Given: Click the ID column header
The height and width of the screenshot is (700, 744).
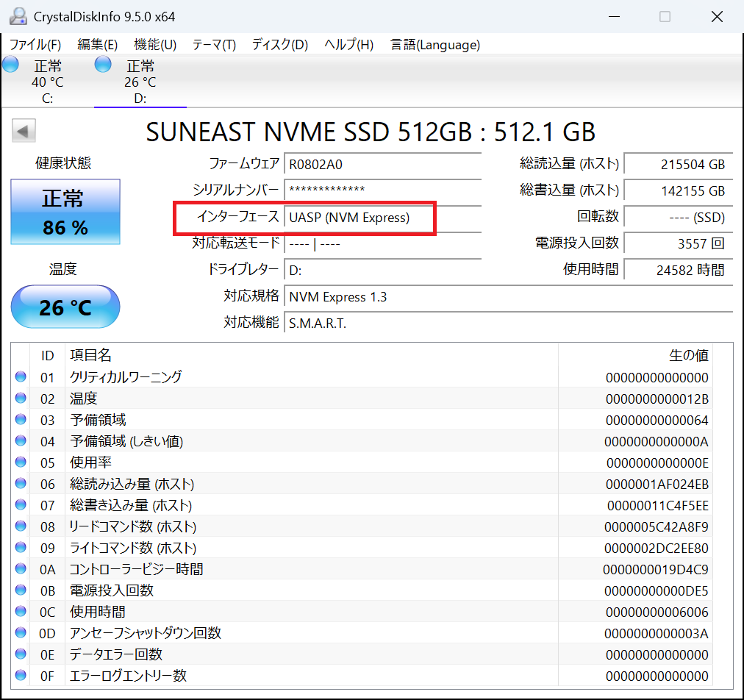Looking at the screenshot, I should click(48, 355).
